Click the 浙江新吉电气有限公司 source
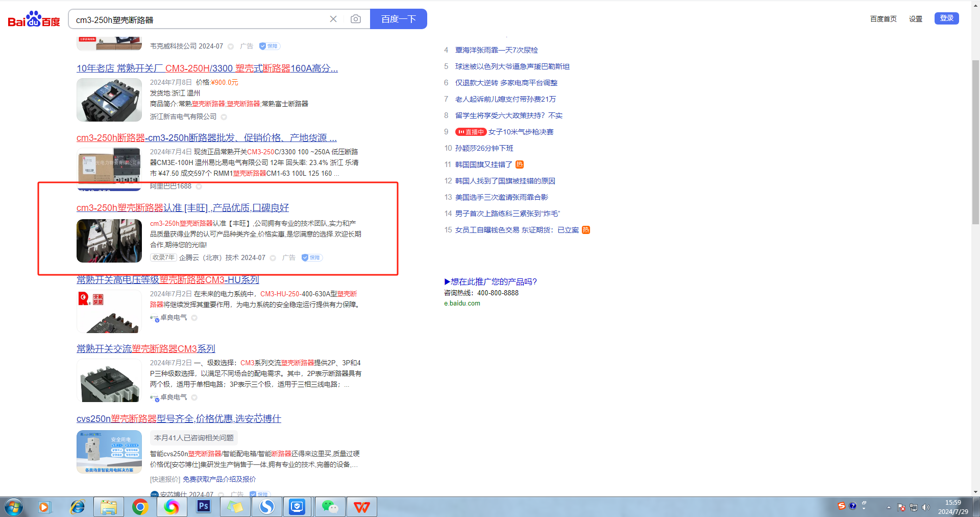The image size is (980, 517). pos(183,116)
